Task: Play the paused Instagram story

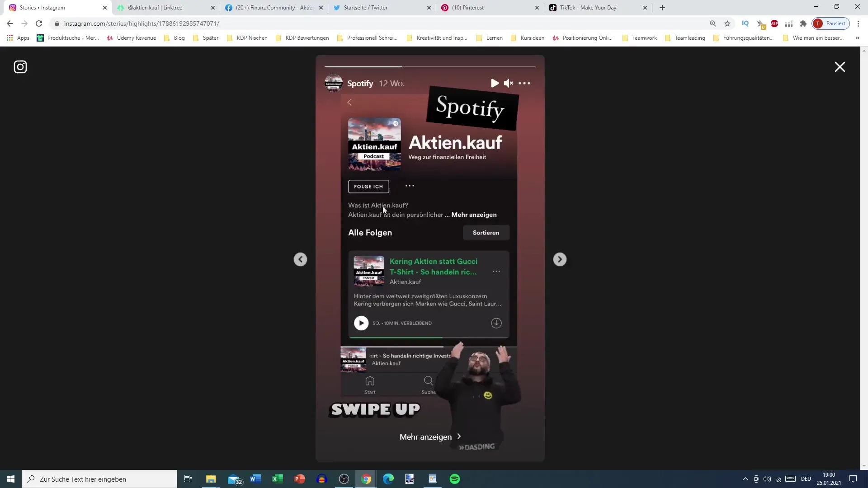Action: pyautogui.click(x=495, y=83)
